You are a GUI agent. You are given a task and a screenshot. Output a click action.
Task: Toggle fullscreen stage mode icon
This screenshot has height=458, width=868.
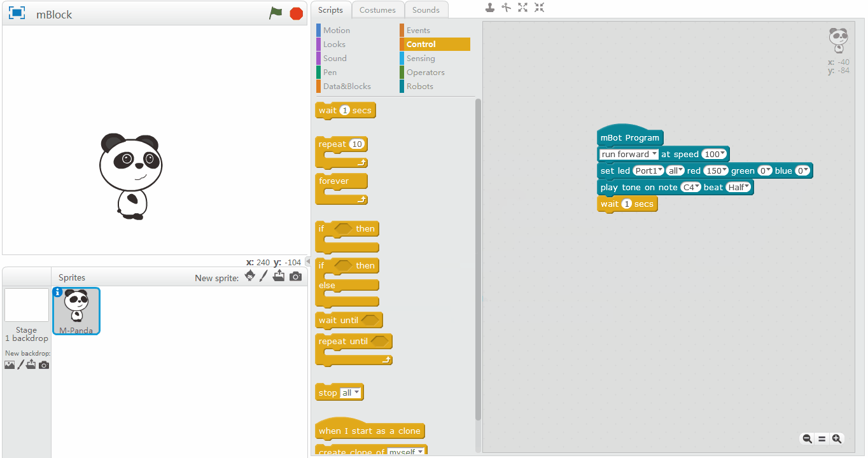pos(17,13)
